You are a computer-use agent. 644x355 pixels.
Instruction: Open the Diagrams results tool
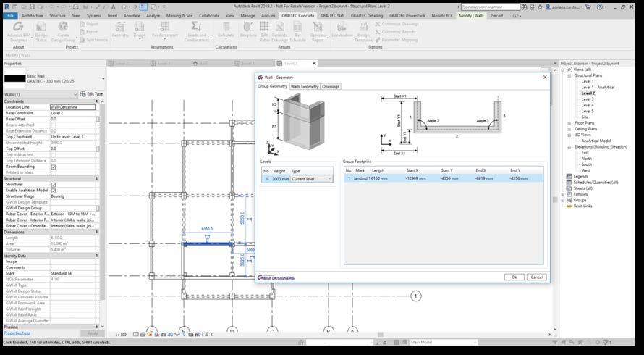pyautogui.click(x=248, y=30)
